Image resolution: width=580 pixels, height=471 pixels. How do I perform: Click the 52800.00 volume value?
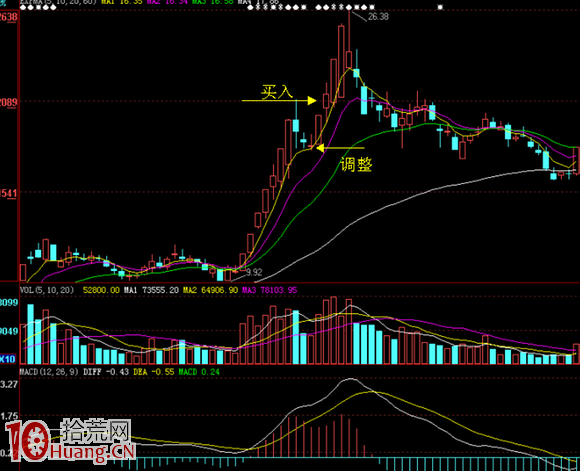tap(101, 290)
